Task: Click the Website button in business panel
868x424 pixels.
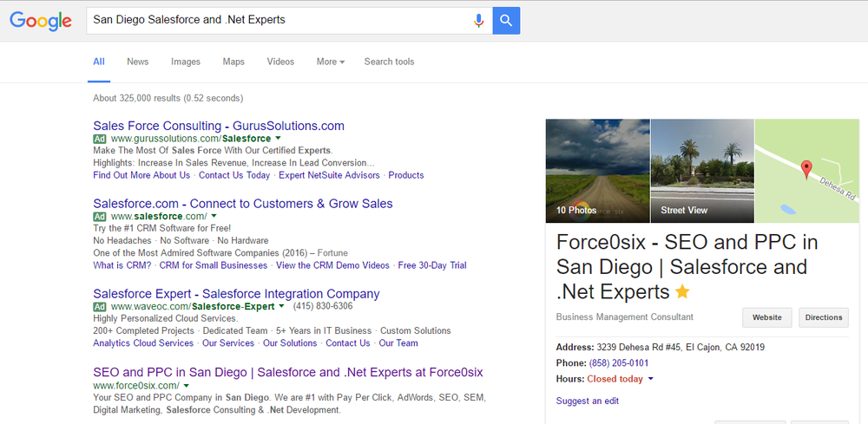Action: pyautogui.click(x=766, y=317)
